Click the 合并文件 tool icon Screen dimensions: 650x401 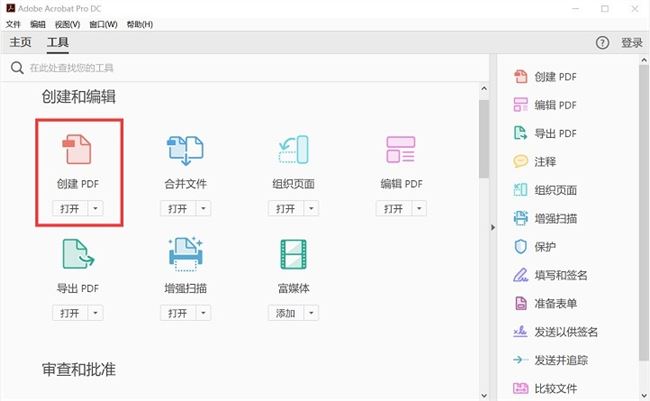(185, 151)
